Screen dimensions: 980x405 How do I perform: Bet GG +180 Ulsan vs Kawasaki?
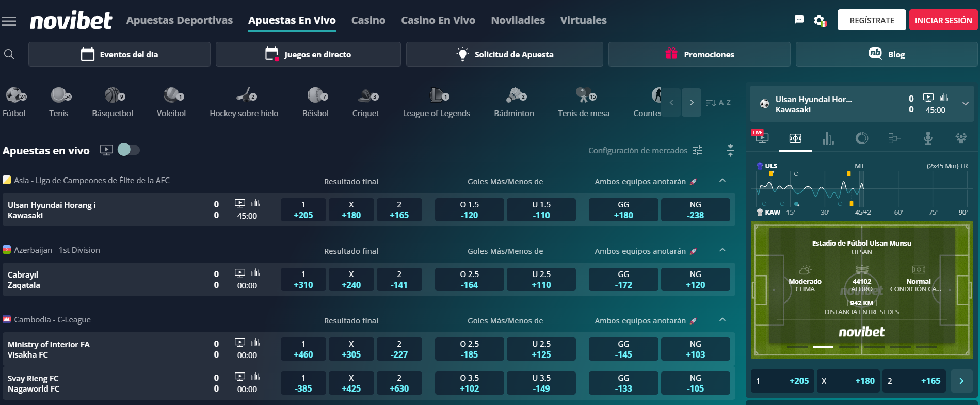point(623,210)
